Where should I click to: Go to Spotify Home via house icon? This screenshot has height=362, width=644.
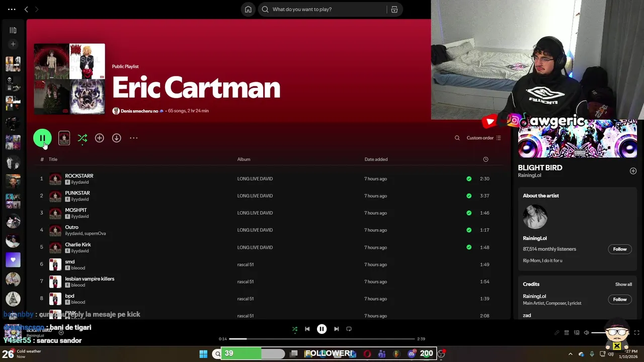(x=248, y=9)
